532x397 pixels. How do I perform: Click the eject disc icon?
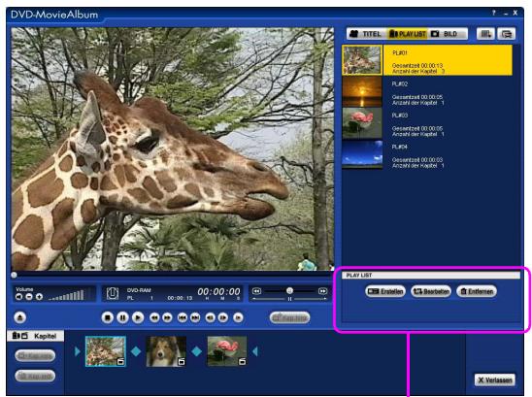20,317
